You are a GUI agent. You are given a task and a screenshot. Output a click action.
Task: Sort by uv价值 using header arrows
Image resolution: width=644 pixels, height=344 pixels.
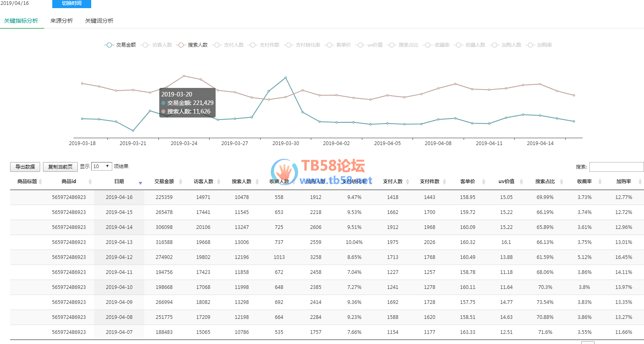[x=521, y=182]
